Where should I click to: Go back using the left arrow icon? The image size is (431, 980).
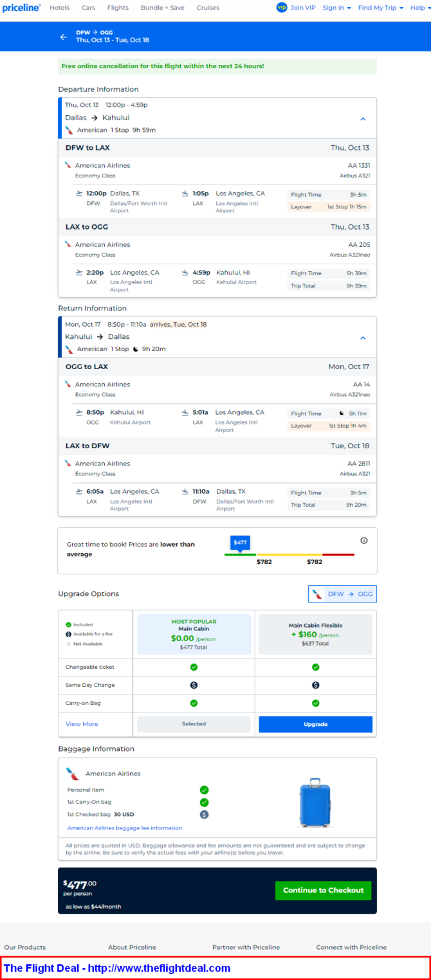63,37
